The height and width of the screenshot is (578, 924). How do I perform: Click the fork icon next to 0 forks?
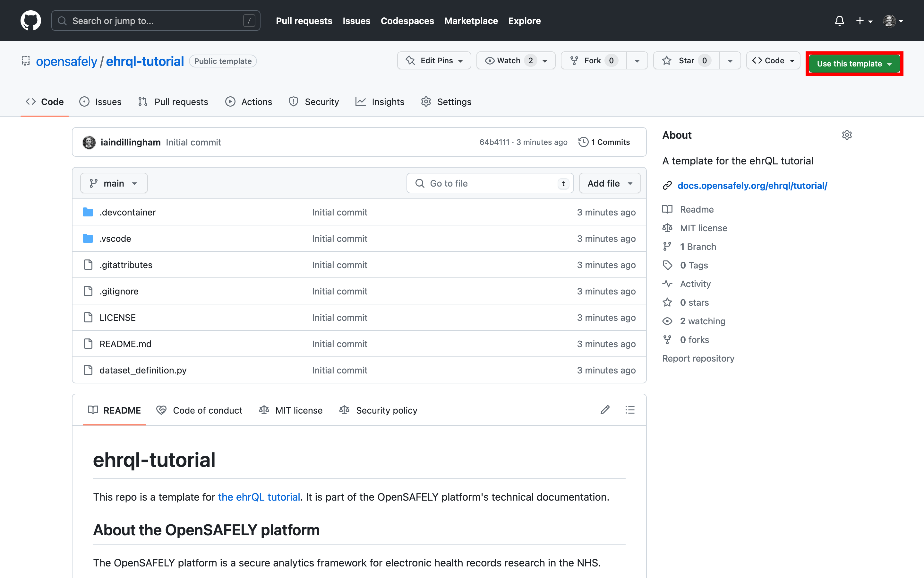667,339
